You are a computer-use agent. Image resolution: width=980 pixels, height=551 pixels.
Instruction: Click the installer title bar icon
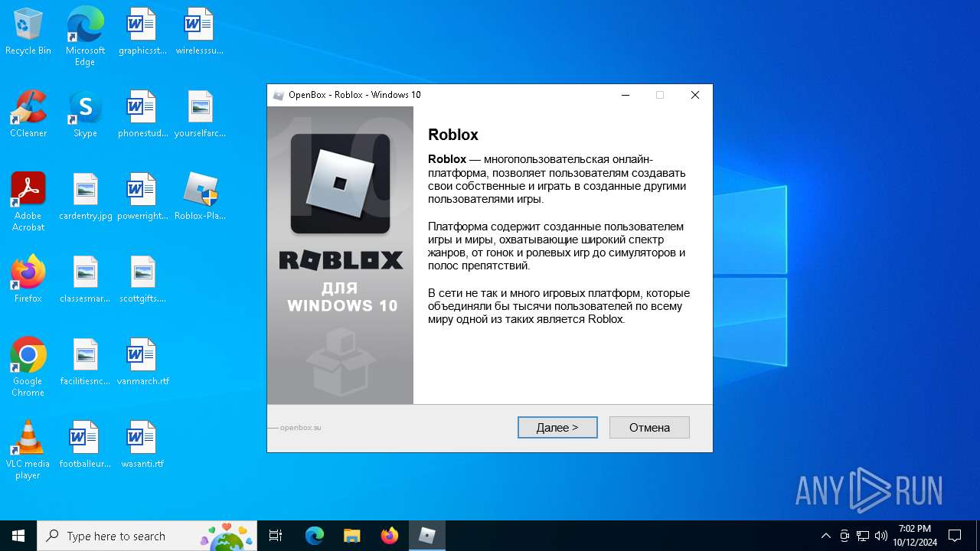click(x=279, y=95)
